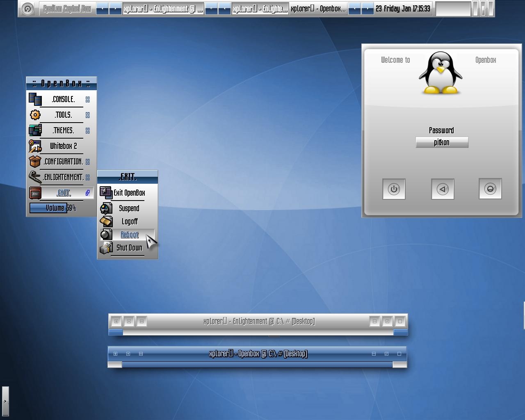Click the left-triangle icon button on login panel

pyautogui.click(x=443, y=189)
